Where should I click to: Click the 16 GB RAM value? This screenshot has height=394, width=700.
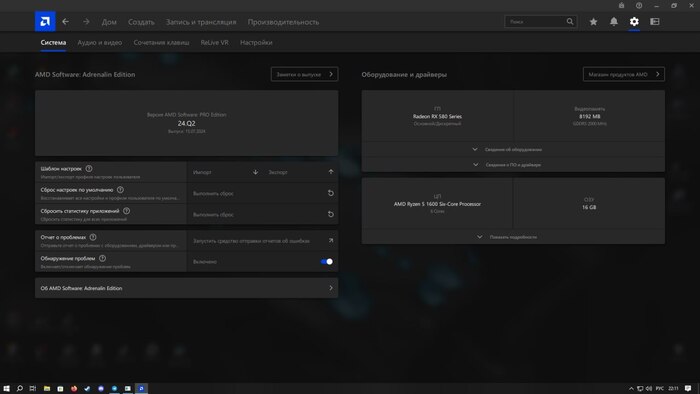pos(589,207)
